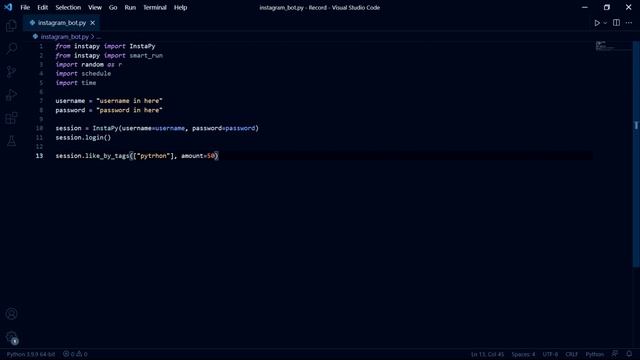The image size is (640, 360).
Task: Run Python file with play button
Action: coord(597,23)
